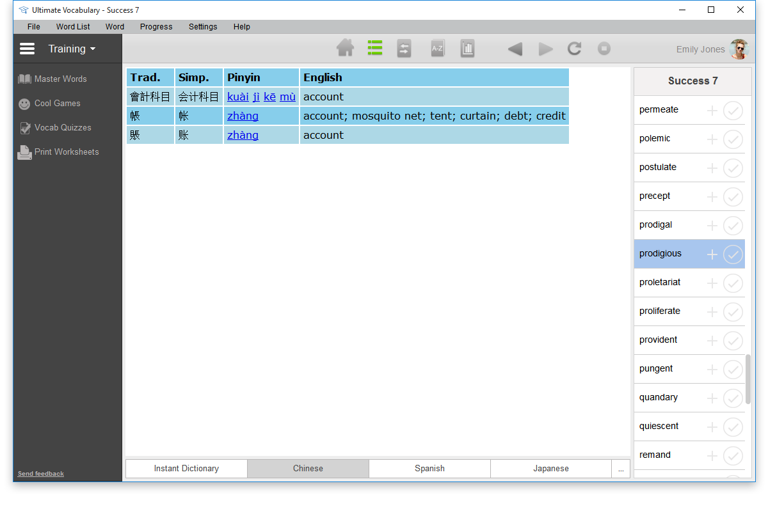Open Vocab Quizzes in sidebar

(x=62, y=128)
